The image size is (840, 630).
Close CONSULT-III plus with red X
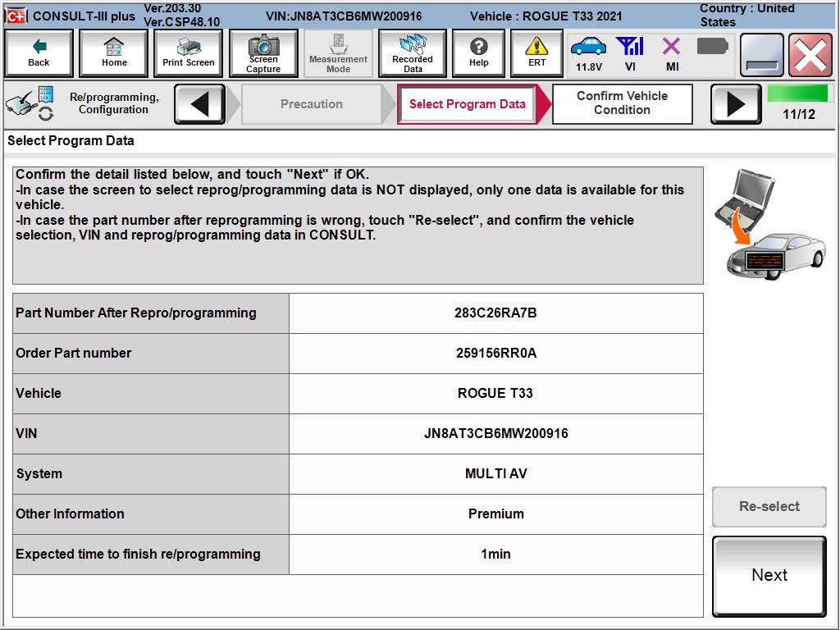point(810,55)
